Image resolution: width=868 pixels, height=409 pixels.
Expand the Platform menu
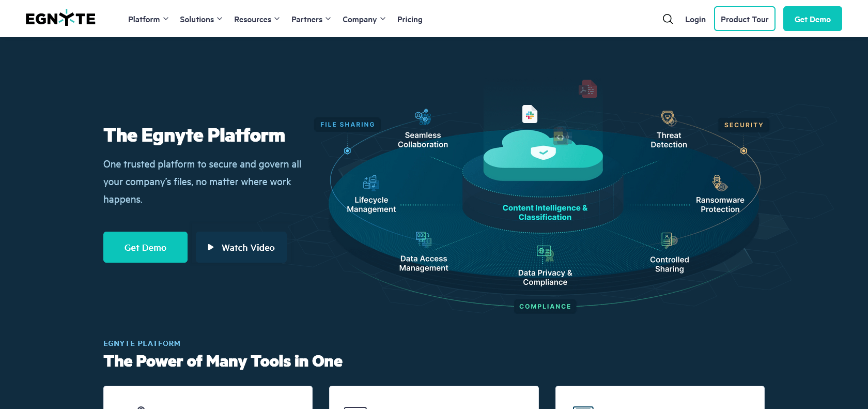coord(148,19)
